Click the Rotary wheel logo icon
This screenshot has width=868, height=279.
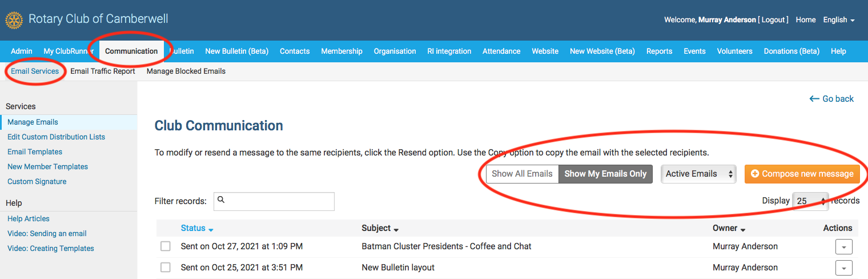(x=14, y=20)
